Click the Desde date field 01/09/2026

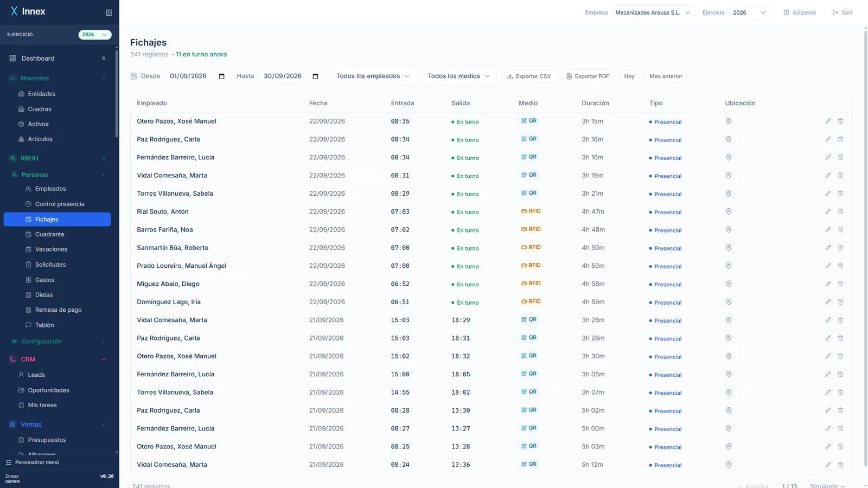click(197, 76)
